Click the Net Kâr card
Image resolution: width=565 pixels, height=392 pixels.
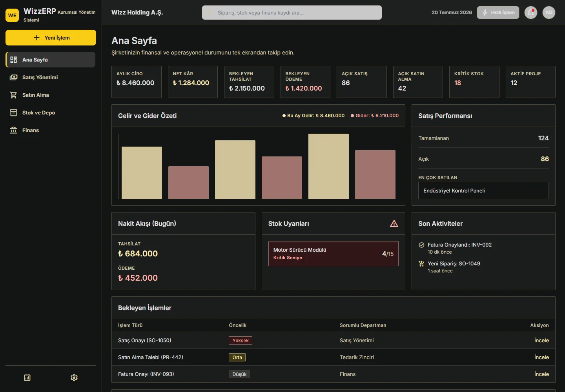coord(193,82)
